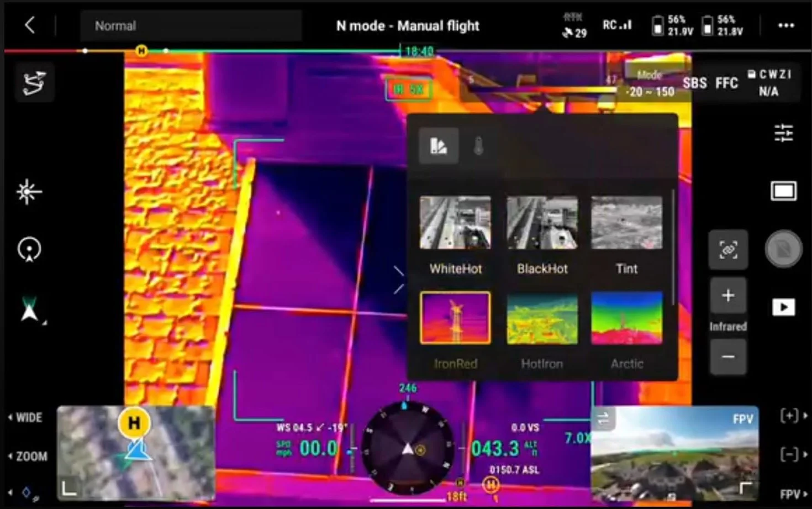Tap the H home point marker on map
This screenshot has width=812, height=509.
pos(134,423)
